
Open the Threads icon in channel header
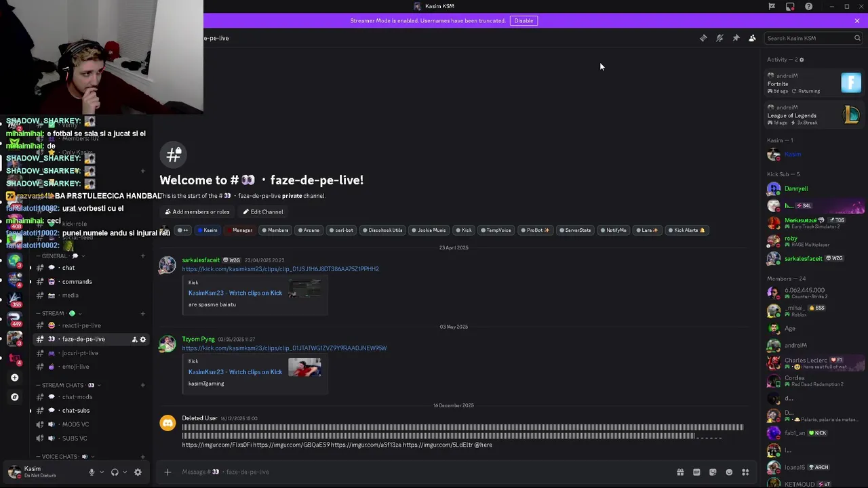tap(703, 38)
